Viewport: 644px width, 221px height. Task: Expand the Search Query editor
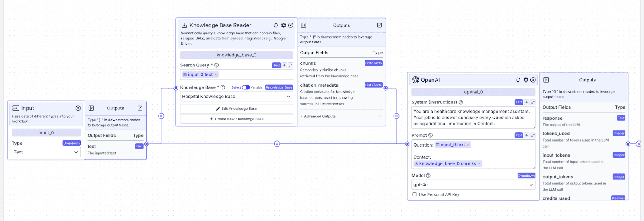[290, 65]
